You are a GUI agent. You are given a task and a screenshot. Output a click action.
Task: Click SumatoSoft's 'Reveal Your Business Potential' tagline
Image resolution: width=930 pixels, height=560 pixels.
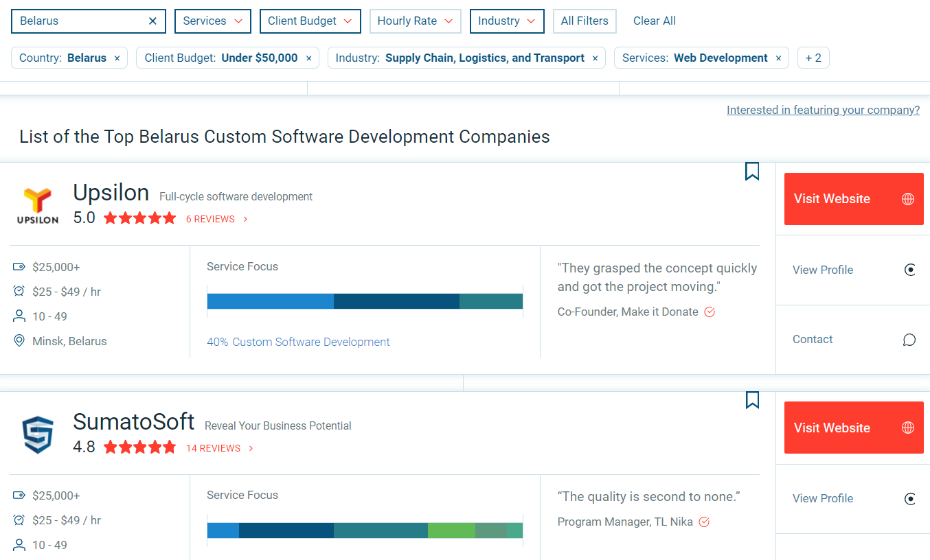click(x=278, y=426)
